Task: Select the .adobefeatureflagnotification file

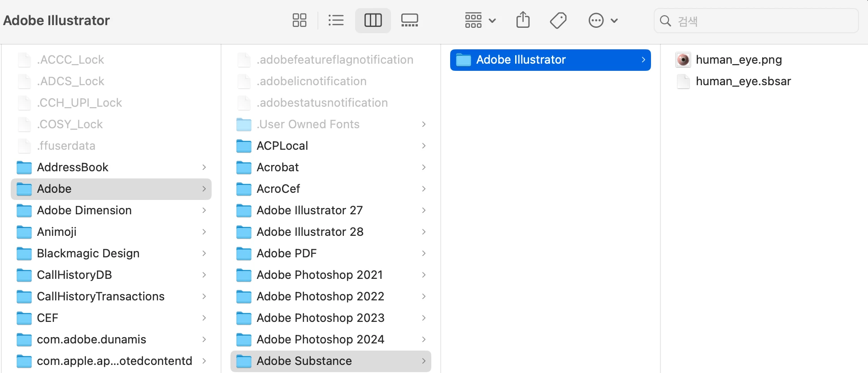Action: (x=331, y=60)
